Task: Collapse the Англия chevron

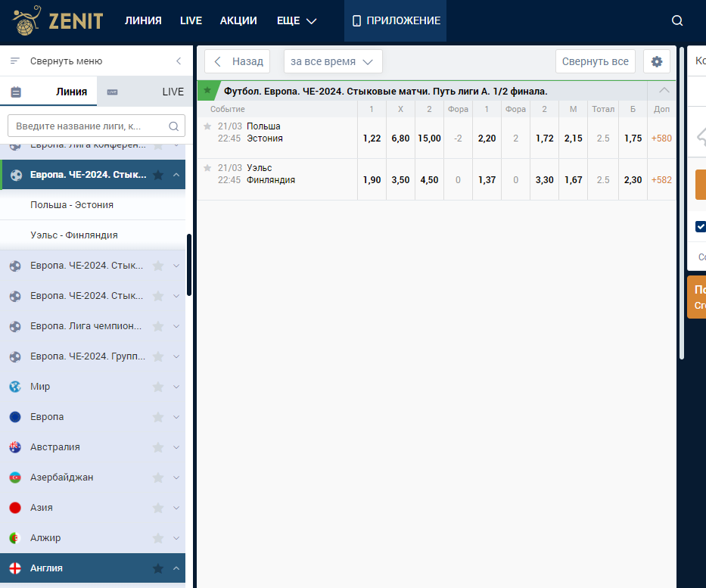Action: click(176, 568)
